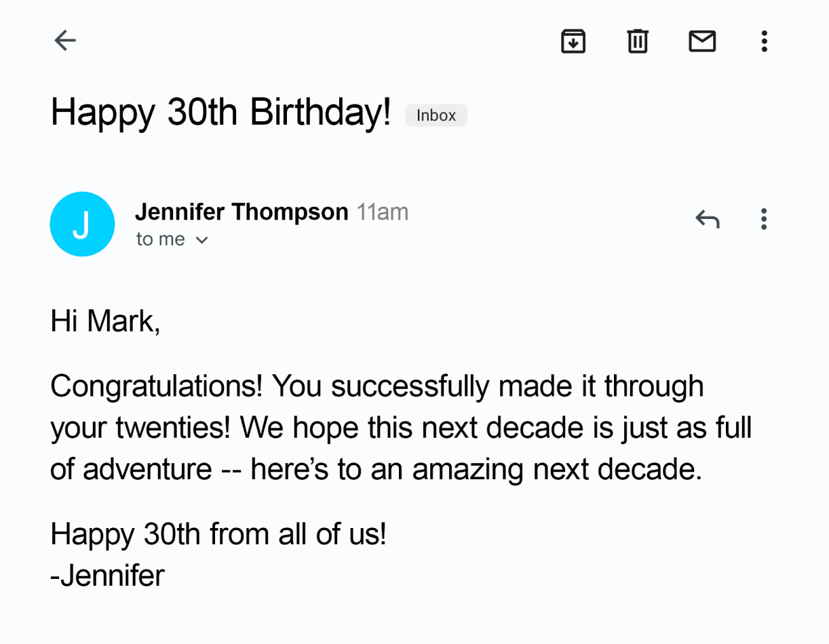
Task: Click the 'Happy 30th from all of us!' line
Action: coord(218,535)
